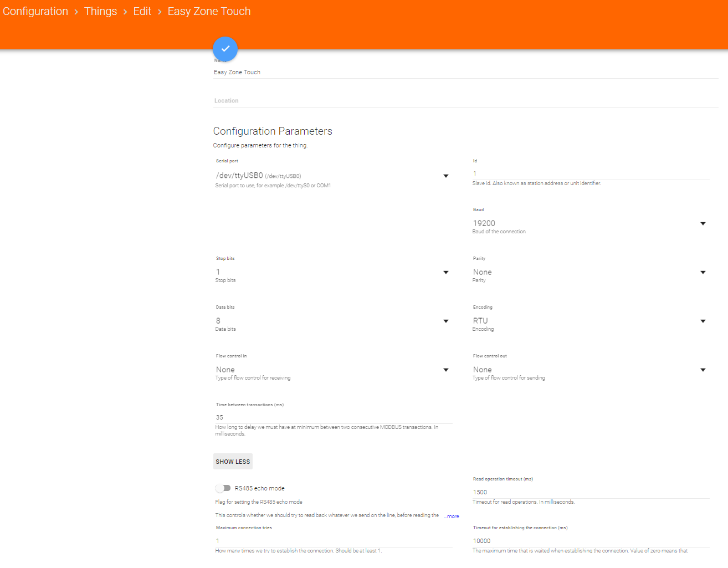Open the Flow control in dropdown
This screenshot has width=728, height=568.
[332, 370]
